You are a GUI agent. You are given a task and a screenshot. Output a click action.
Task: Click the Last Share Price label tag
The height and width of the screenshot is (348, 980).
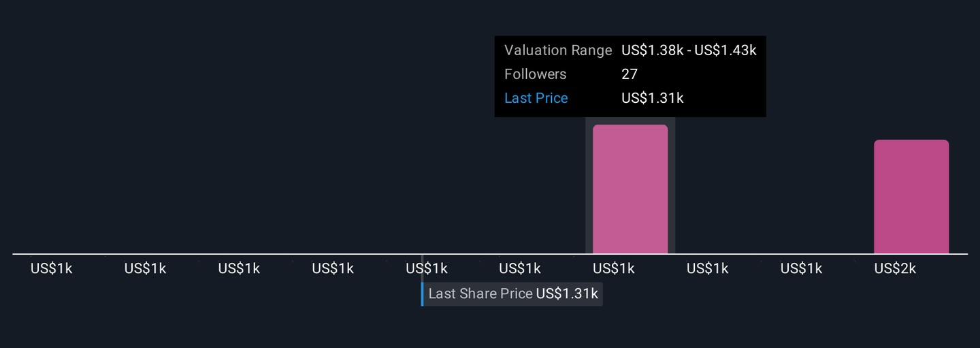point(512,294)
